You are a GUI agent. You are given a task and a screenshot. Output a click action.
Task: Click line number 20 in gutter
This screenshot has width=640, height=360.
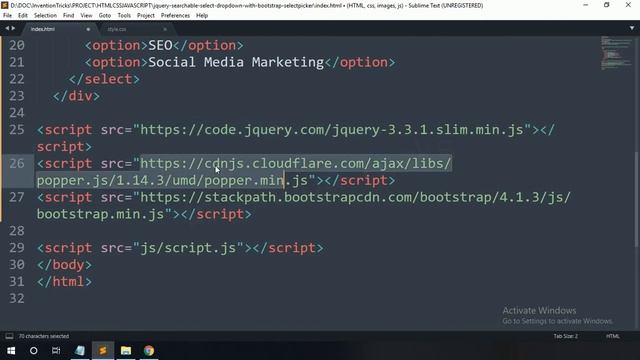tap(17, 45)
